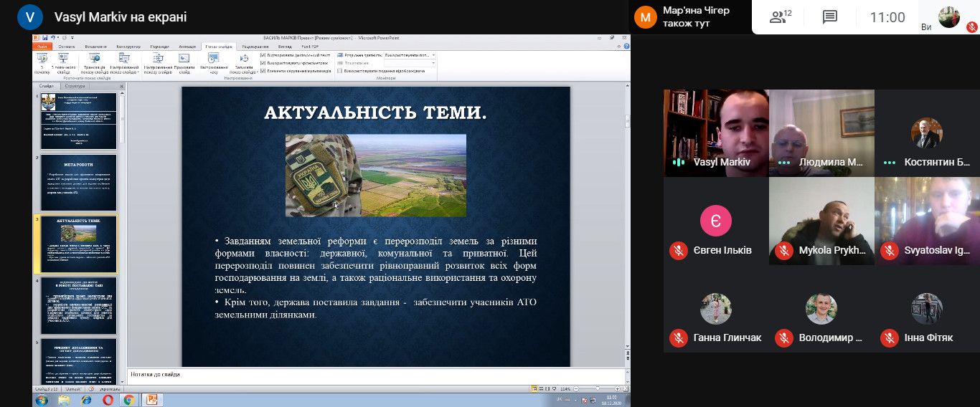This screenshot has width=980, height=407.
Task: Click Інна Фітяк participant tile
Action: (927, 309)
